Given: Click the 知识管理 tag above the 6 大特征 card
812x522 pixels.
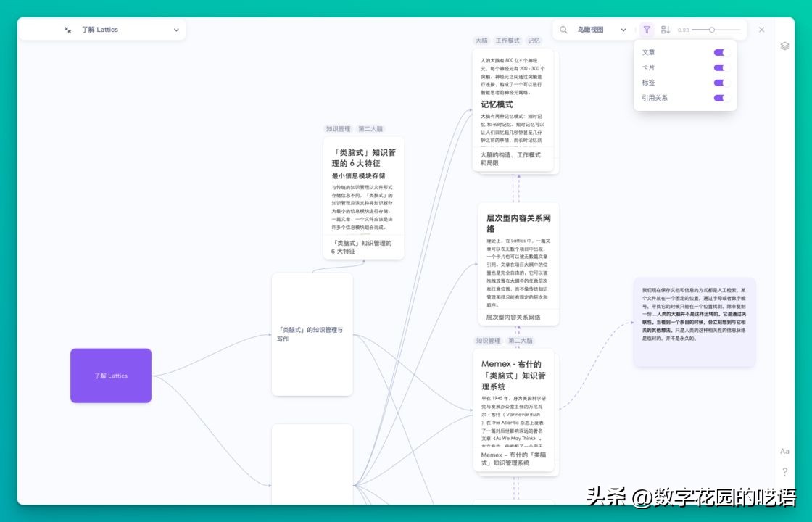Looking at the screenshot, I should click(x=338, y=128).
